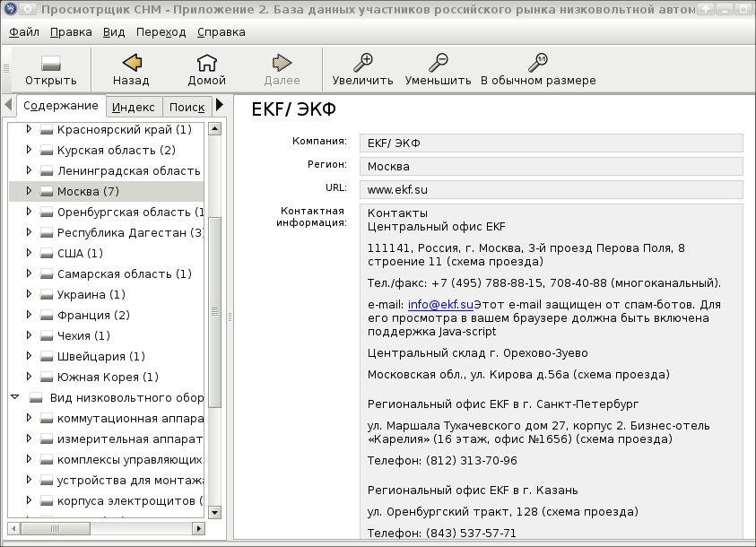This screenshot has height=547, width=756.
Task: Reset zoom with В обычном размере
Action: coord(537,63)
